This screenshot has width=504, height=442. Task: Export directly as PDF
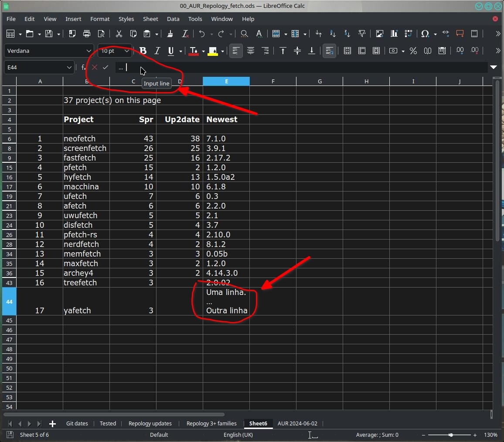pos(72,34)
